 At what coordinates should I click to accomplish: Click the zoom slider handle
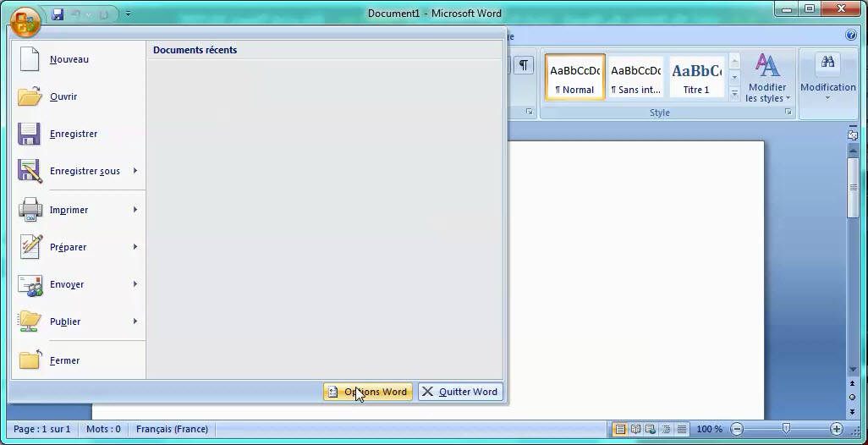point(786,429)
